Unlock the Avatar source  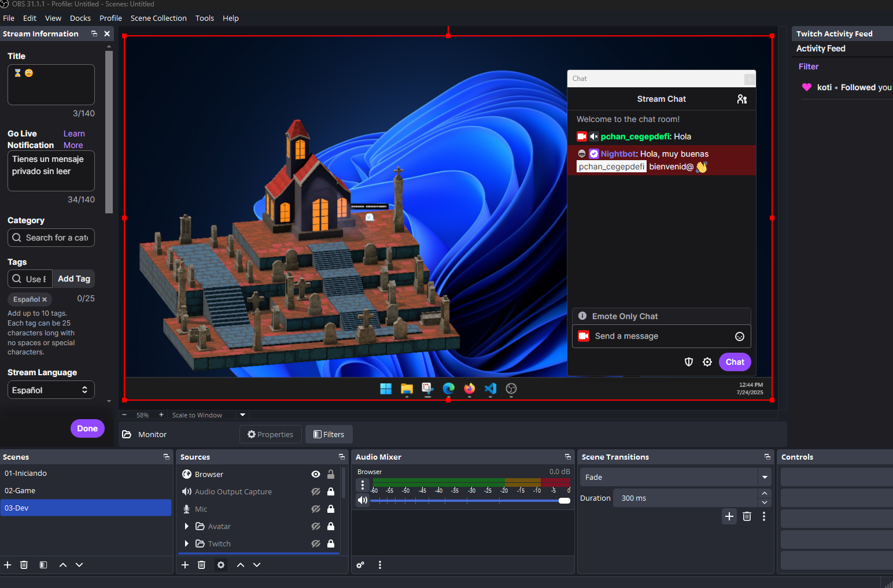331,526
